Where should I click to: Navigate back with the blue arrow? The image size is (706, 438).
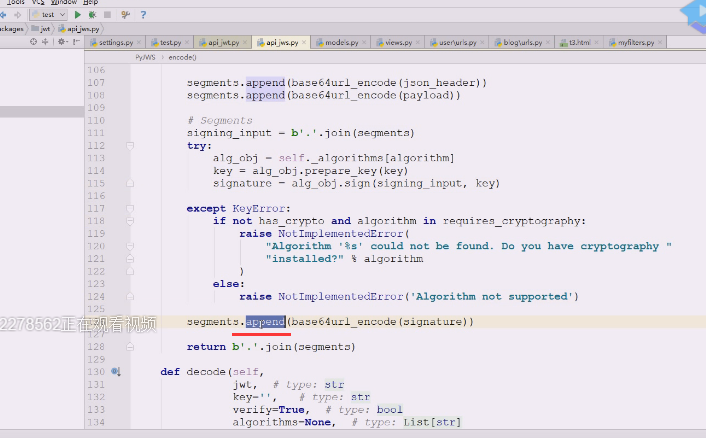pos(3,15)
